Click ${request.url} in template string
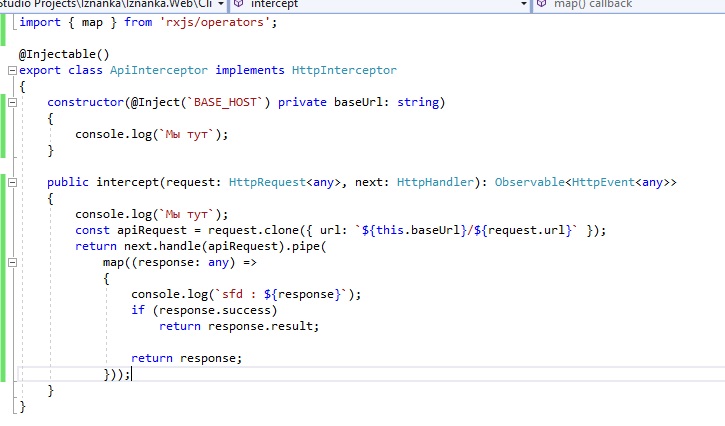This screenshot has height=426, width=725. [523, 230]
